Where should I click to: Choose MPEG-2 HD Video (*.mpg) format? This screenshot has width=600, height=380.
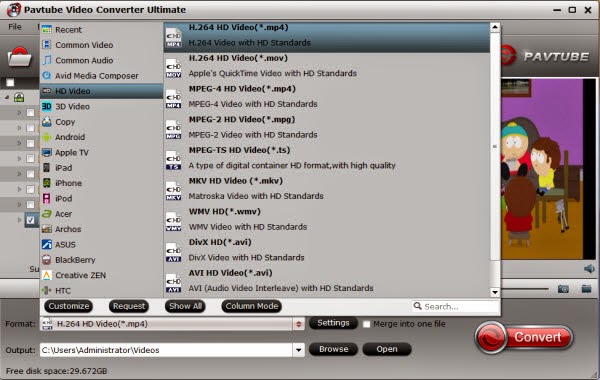pos(326,127)
